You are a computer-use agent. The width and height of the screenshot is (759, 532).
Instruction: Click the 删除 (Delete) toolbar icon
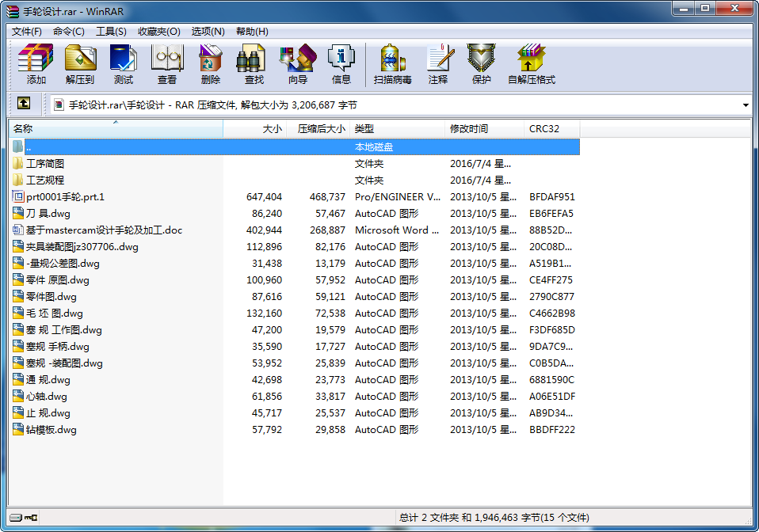211,63
